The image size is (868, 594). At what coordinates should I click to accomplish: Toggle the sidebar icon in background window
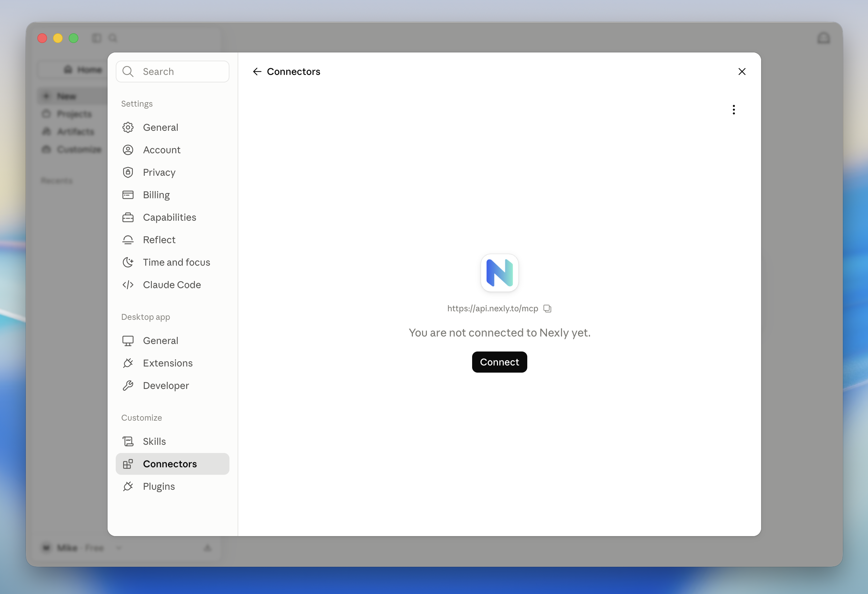(x=97, y=38)
